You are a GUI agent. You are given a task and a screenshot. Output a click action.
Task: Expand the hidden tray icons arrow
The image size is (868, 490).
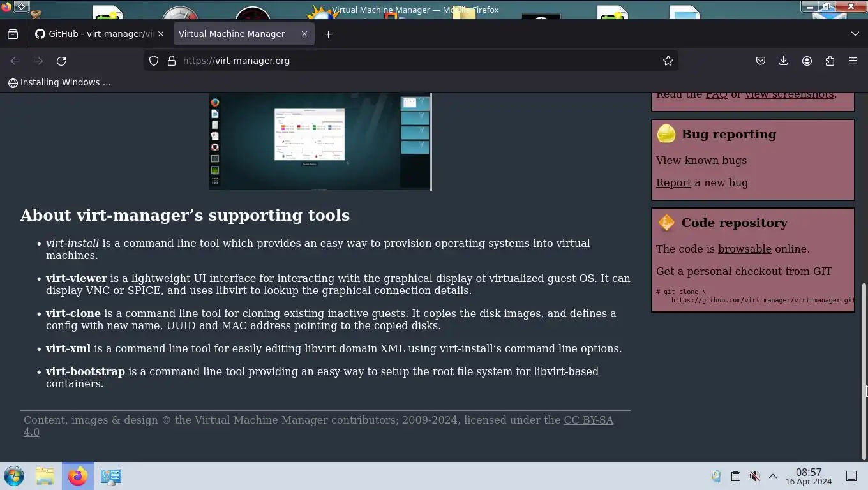click(x=772, y=476)
